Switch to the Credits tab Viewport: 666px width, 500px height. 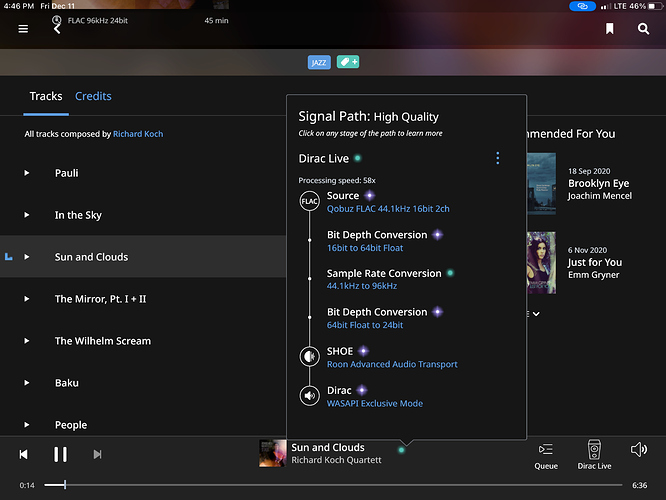click(93, 96)
